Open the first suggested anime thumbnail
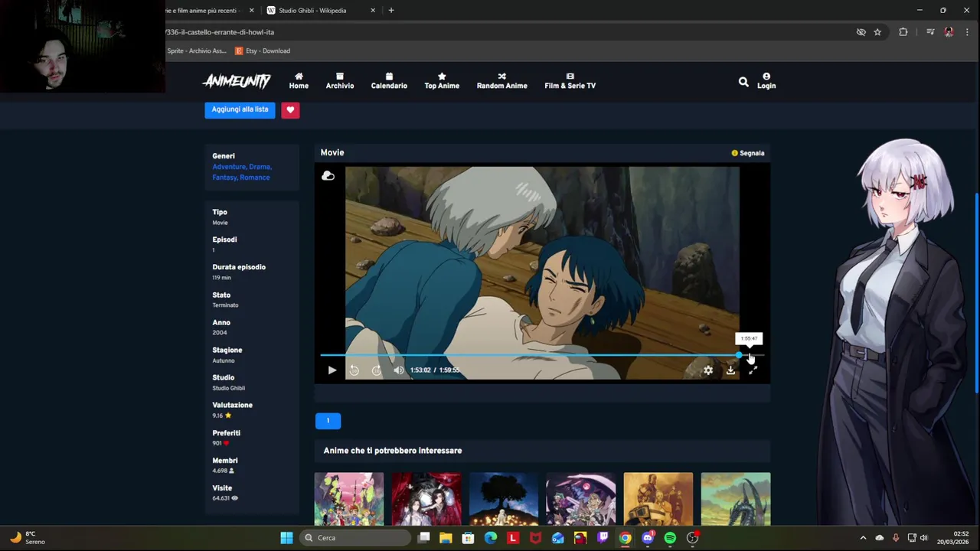The height and width of the screenshot is (551, 980). (x=349, y=499)
